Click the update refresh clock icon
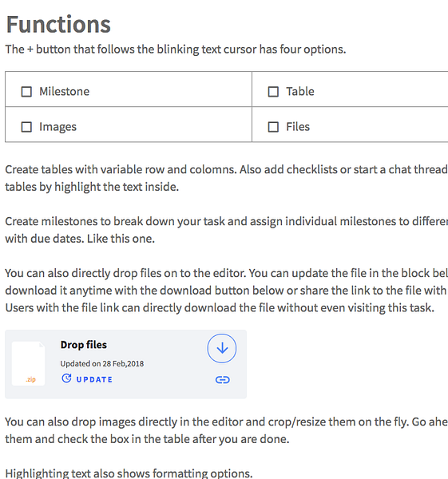Screen dimensions: 448x479 pos(66,378)
